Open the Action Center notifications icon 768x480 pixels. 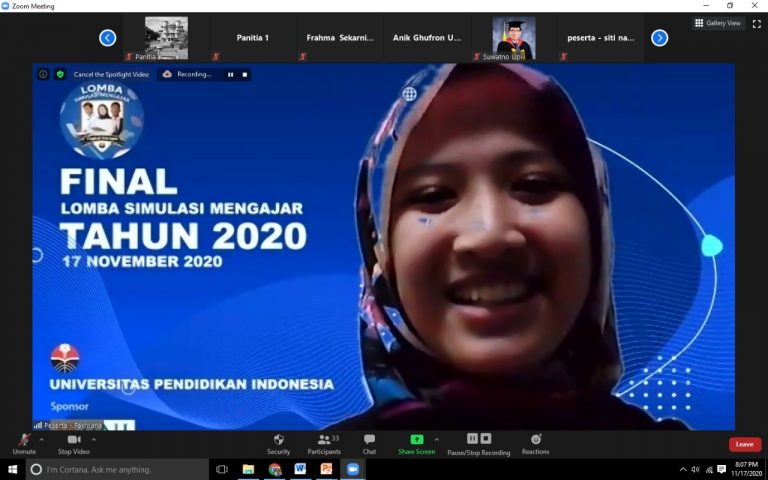[x=722, y=470]
